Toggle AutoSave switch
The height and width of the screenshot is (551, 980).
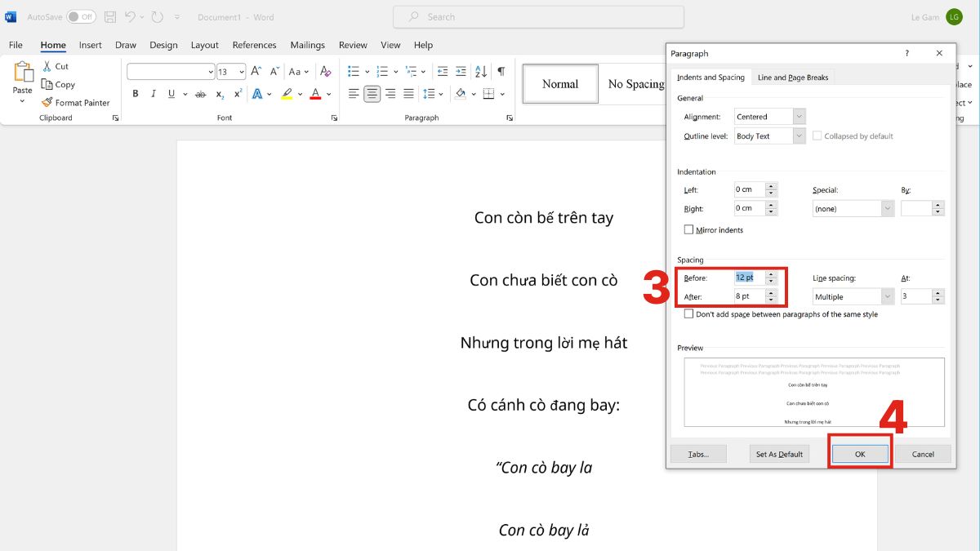81,16
